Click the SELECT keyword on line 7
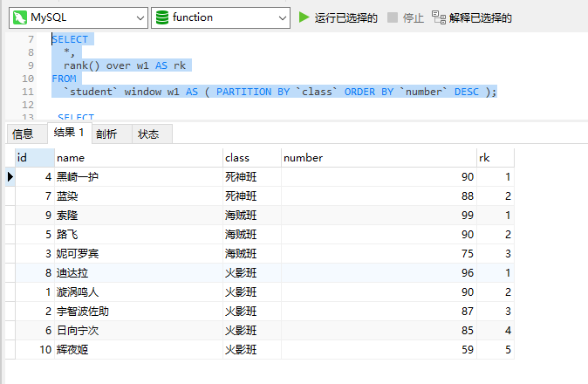The image size is (588, 384). pyautogui.click(x=70, y=39)
